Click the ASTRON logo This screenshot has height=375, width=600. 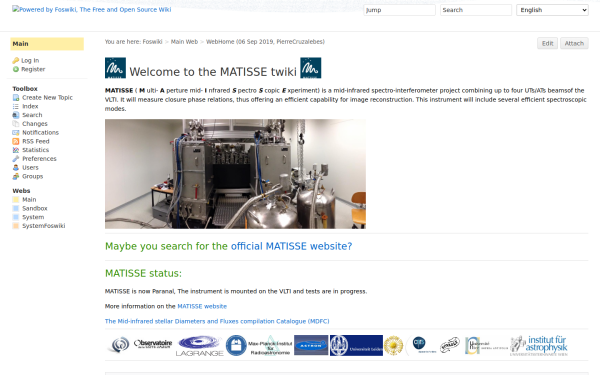[311, 345]
